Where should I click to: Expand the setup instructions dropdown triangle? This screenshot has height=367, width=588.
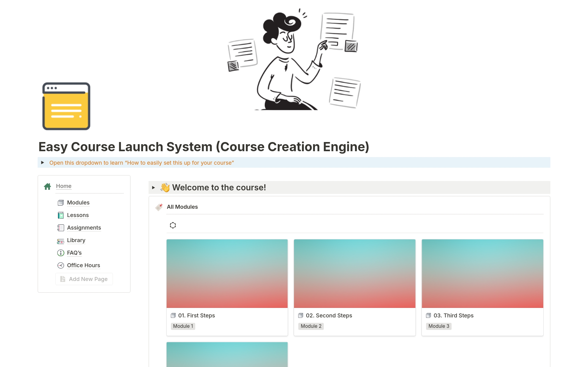[43, 163]
